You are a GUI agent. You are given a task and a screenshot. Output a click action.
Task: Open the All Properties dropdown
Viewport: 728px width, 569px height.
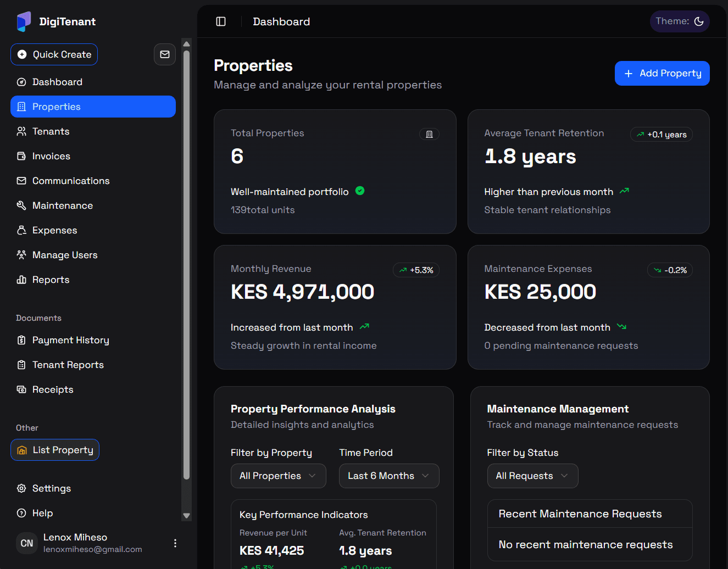278,476
